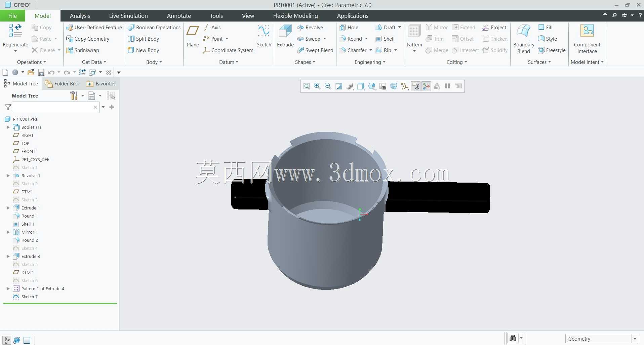Screen dimensions: 644x345
Task: Open the File menu
Action: pos(12,16)
